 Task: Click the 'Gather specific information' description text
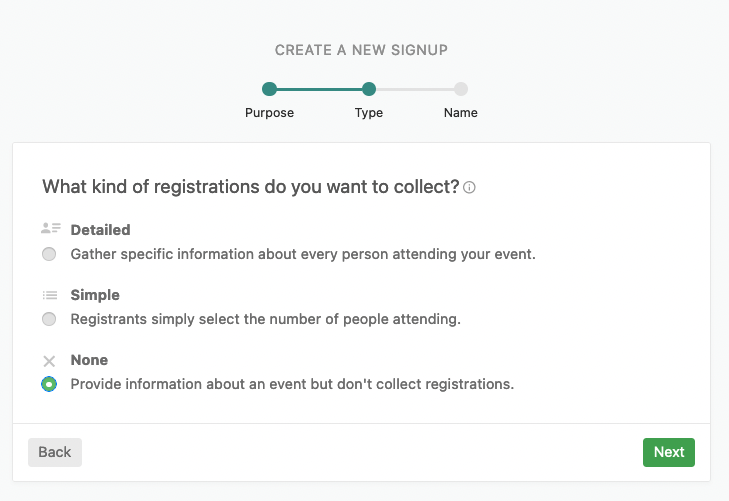(303, 254)
